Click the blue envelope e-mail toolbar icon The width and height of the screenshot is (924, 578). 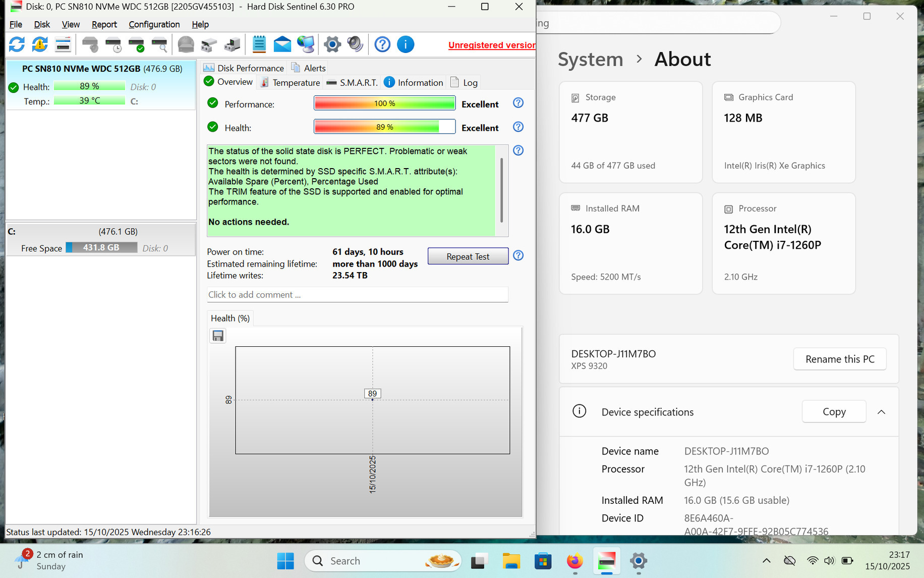coord(282,44)
